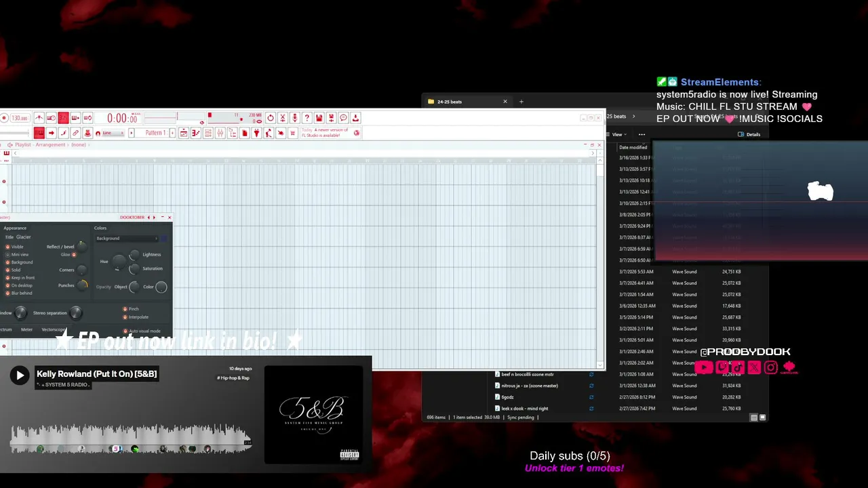Toggle wait for input before recording

pos(51,118)
